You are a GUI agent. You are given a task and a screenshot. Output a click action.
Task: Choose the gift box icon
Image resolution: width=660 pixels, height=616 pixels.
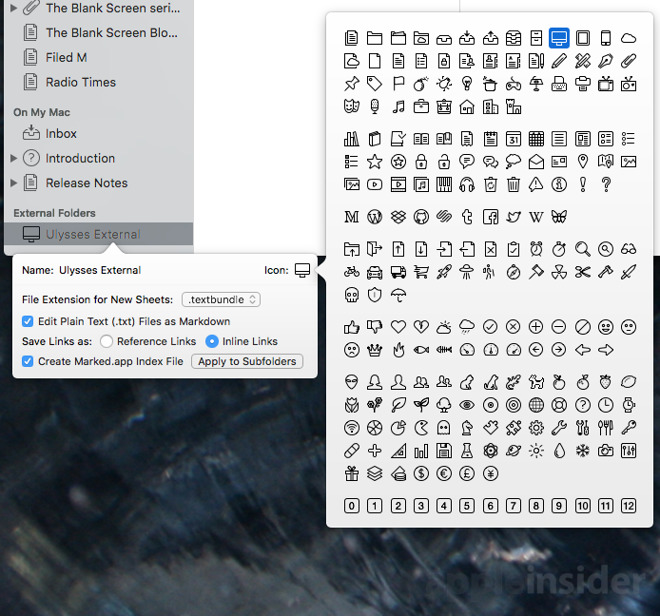pyautogui.click(x=351, y=474)
